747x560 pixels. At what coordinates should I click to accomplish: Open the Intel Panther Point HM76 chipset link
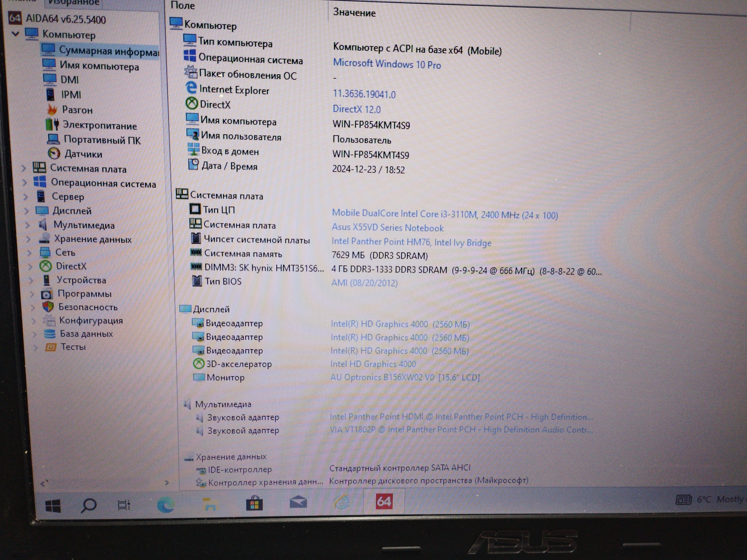411,242
